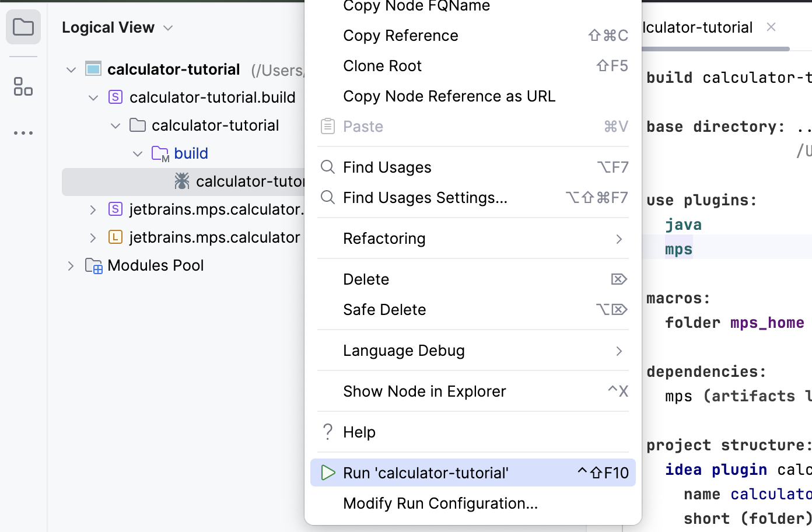Image resolution: width=812 pixels, height=532 pixels.
Task: Click the More tool windows ellipsis
Action: tap(23, 133)
